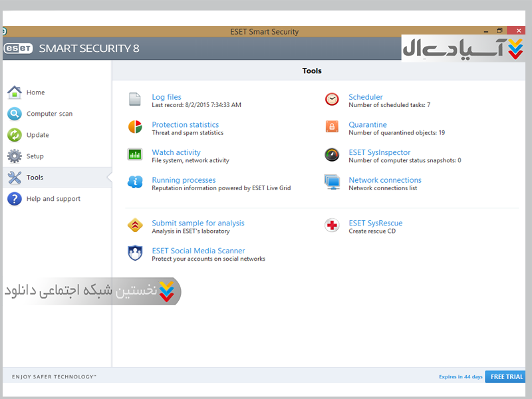
Task: Select Update from the sidebar
Action: point(37,135)
